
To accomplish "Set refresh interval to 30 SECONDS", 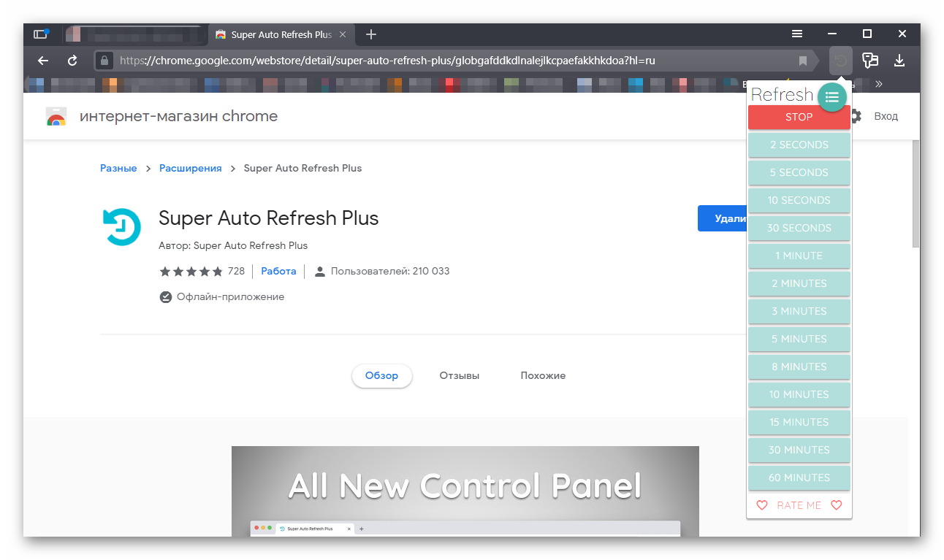I will pyautogui.click(x=799, y=228).
